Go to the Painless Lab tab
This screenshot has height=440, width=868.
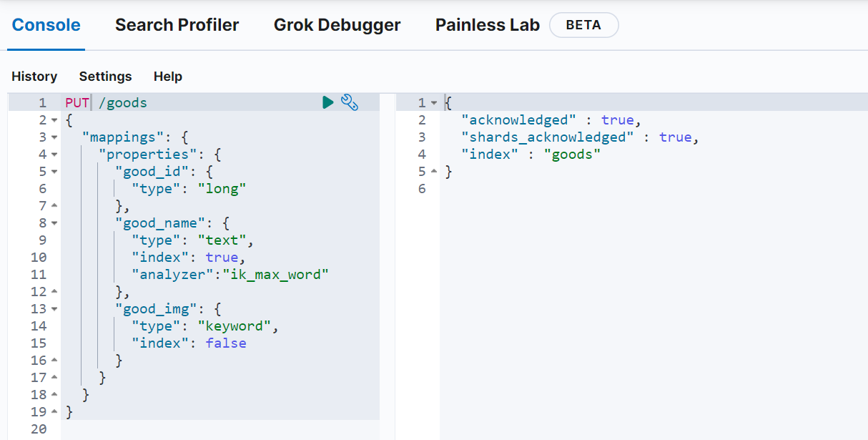(x=487, y=25)
